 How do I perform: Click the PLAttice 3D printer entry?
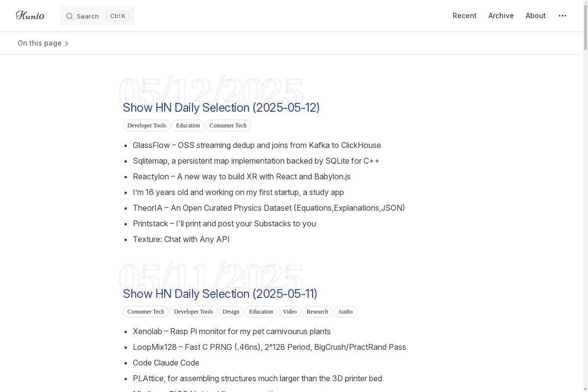[x=257, y=378]
